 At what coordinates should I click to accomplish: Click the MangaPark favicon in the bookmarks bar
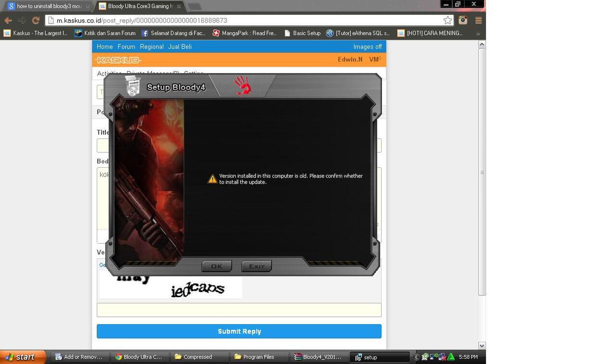point(216,33)
